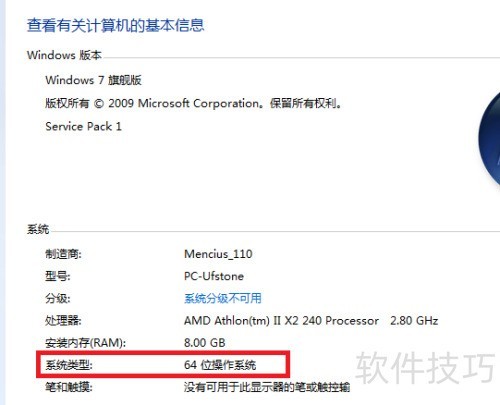Click the 系统 section header

38,229
